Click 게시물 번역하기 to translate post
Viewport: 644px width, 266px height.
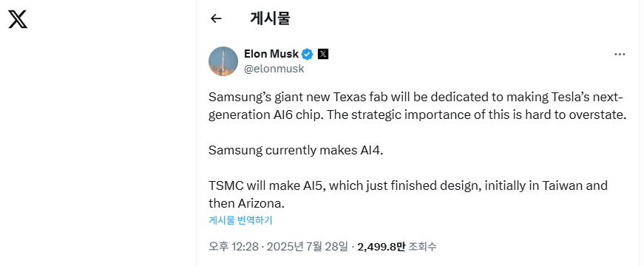pyautogui.click(x=240, y=220)
